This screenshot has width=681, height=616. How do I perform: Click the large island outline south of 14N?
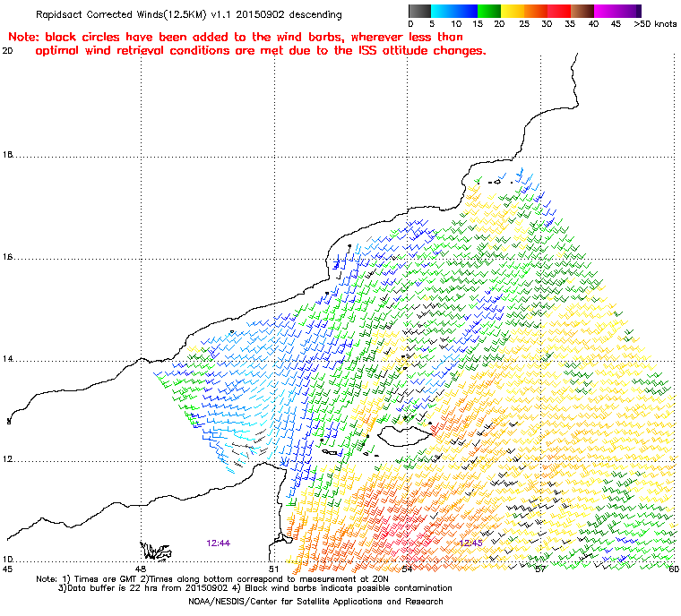point(406,435)
